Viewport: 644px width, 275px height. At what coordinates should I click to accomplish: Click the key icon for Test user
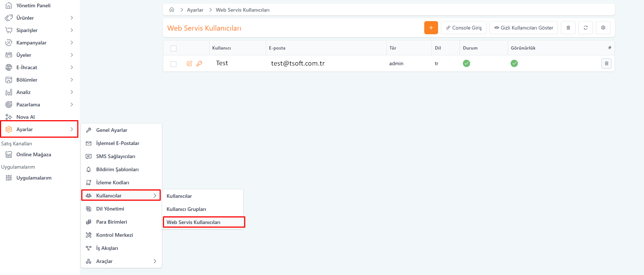tap(199, 63)
